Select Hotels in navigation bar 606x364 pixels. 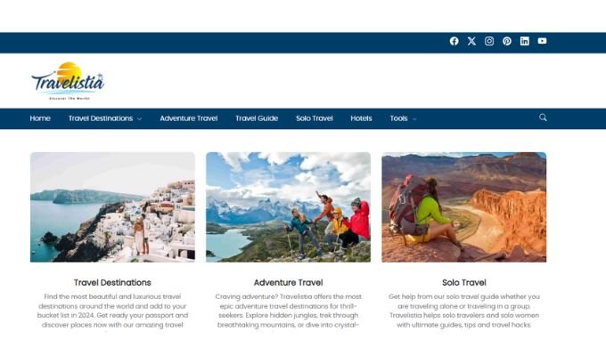361,118
